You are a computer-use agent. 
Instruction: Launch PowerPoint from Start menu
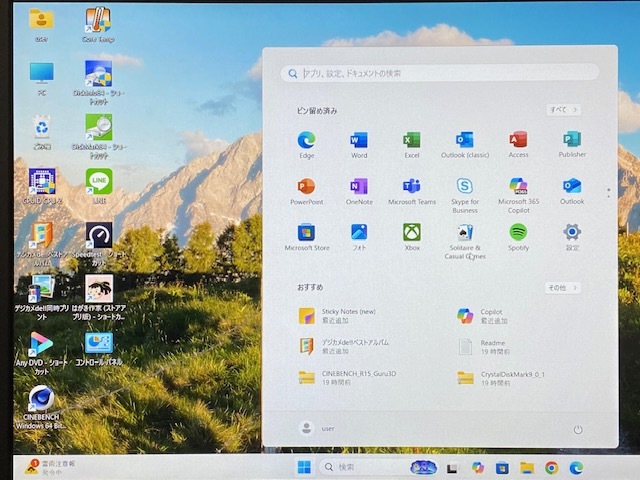click(x=307, y=191)
